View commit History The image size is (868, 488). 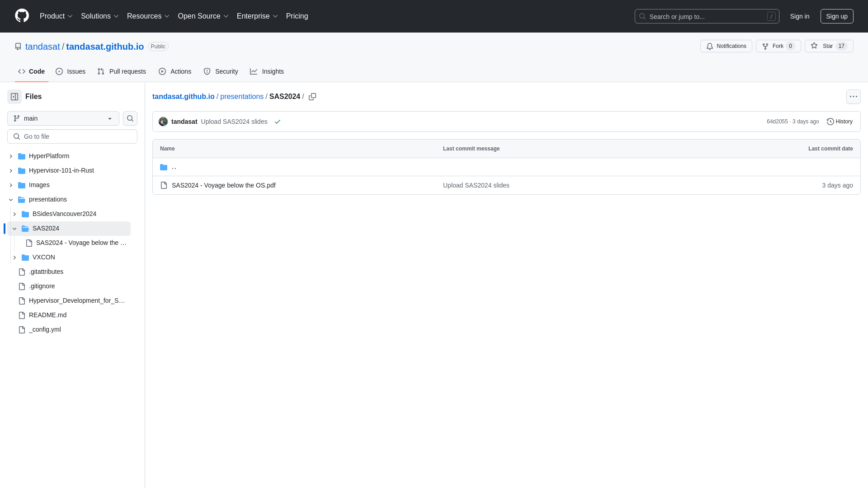(x=840, y=122)
